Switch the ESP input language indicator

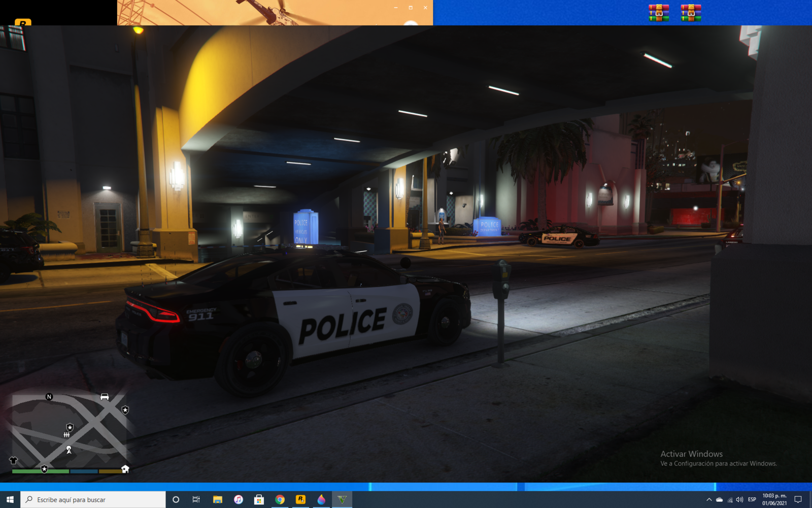pyautogui.click(x=752, y=500)
